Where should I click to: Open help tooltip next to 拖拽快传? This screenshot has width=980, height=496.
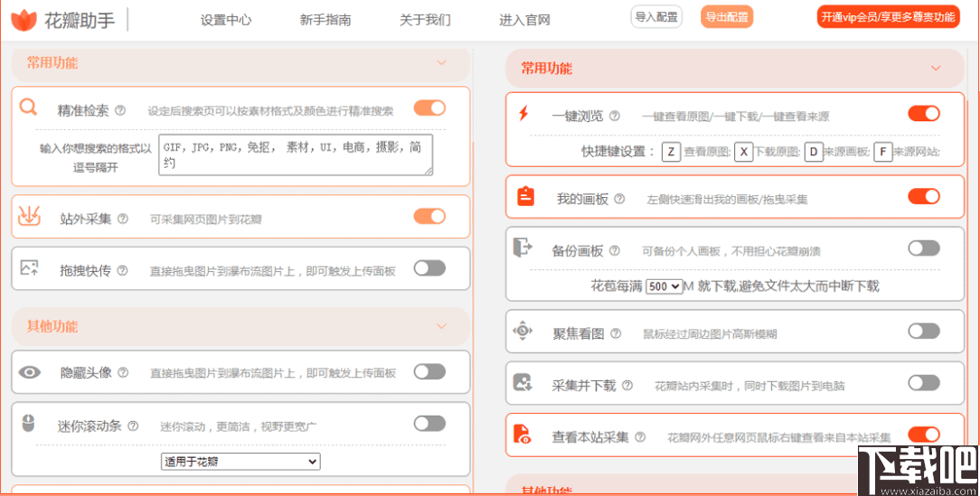tap(123, 270)
